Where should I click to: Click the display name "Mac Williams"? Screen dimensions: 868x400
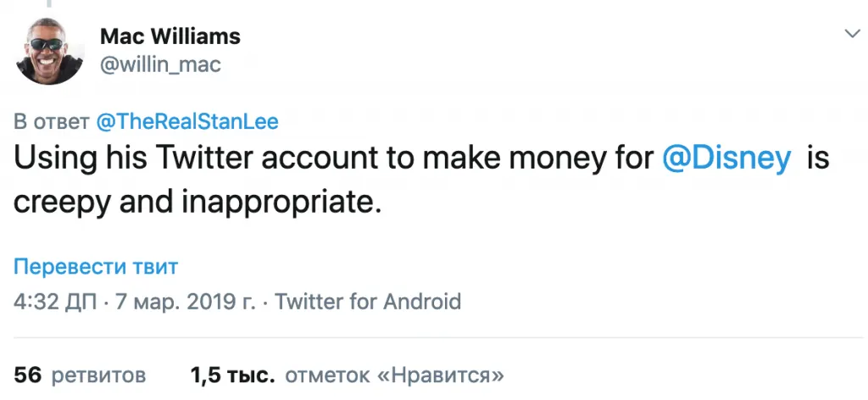click(170, 36)
